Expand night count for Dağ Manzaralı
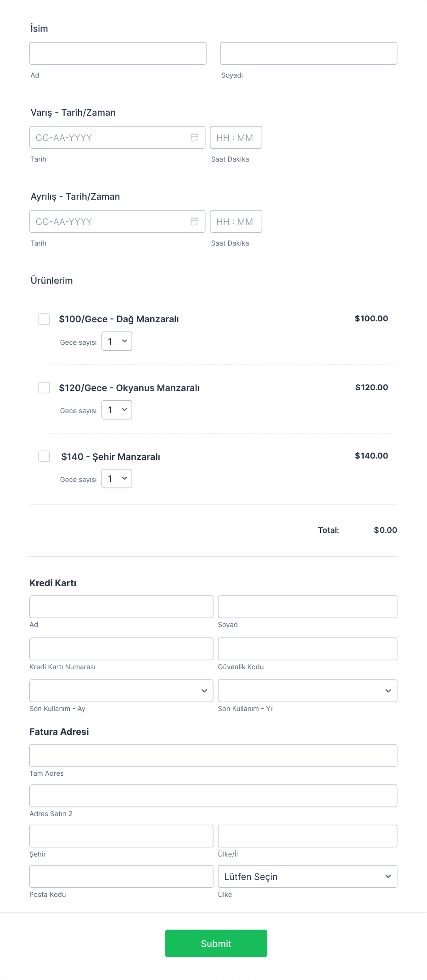 (117, 342)
